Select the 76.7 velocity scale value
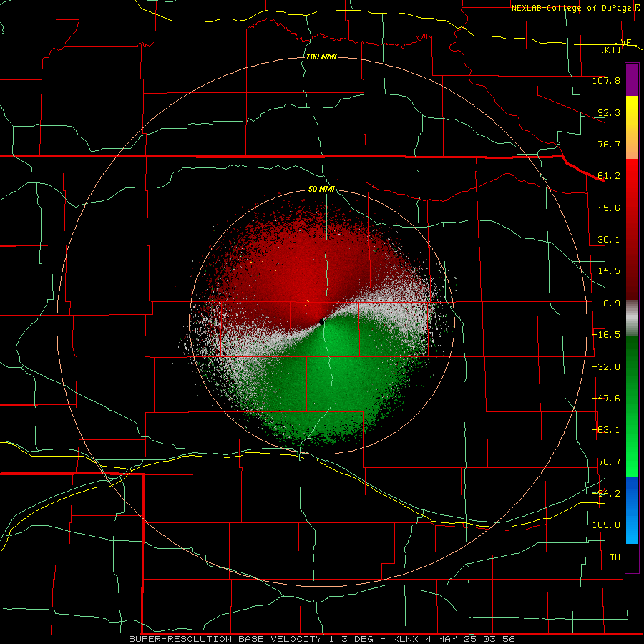The height and width of the screenshot is (644, 644). [609, 144]
